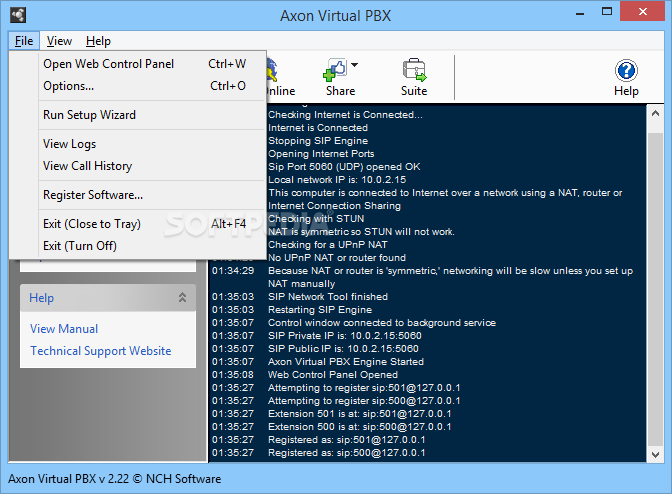Maximize the Axon Virtual PBX window
This screenshot has height=494, width=672.
click(x=607, y=12)
